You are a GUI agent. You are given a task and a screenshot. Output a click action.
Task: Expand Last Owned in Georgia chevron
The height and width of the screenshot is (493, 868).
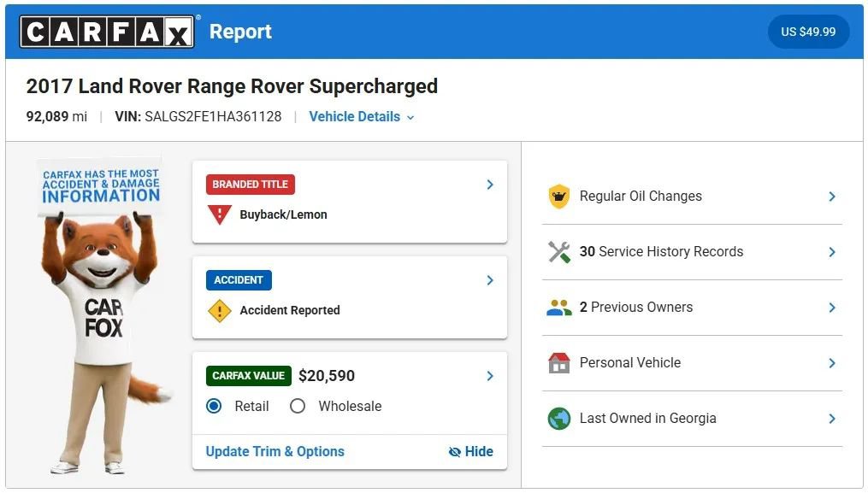832,419
